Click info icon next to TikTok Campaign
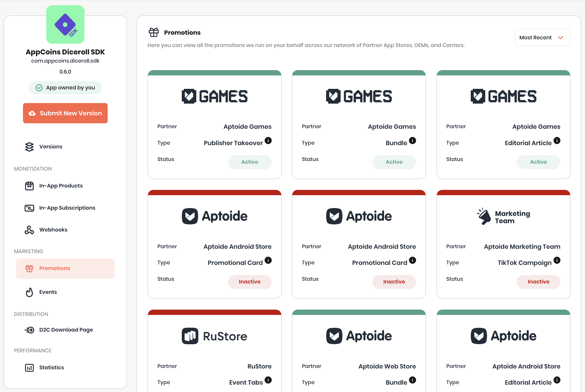Image resolution: width=585 pixels, height=392 pixels. (x=557, y=260)
